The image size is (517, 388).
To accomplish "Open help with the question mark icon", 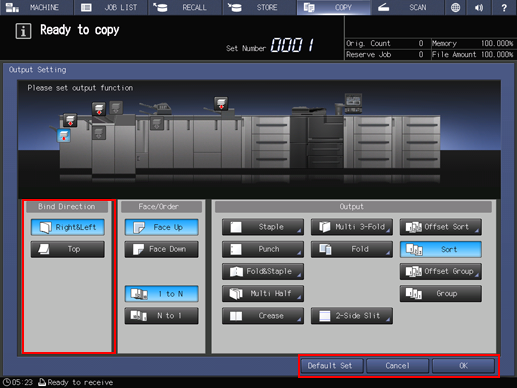I will (x=504, y=7).
